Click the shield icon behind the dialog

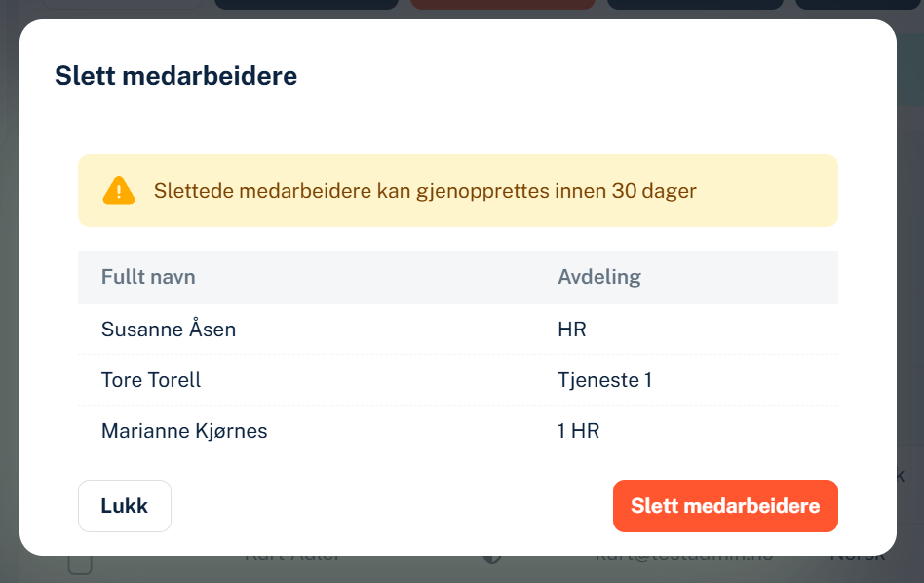(492, 558)
